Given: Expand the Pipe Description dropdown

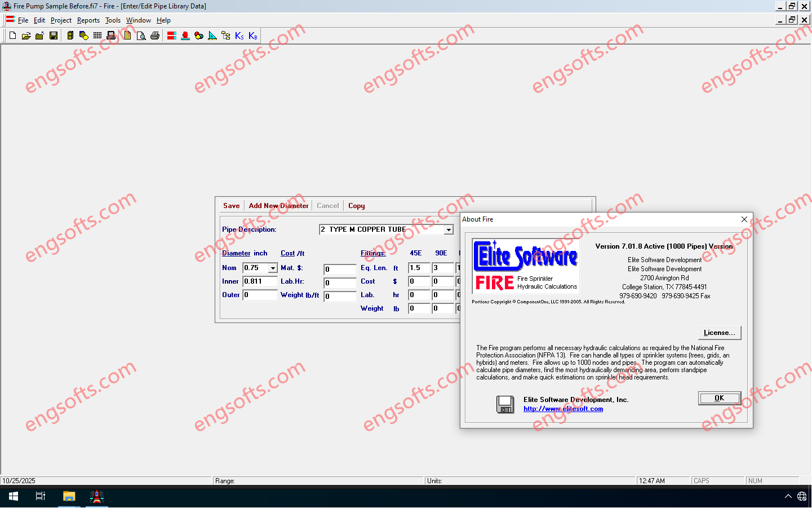Looking at the screenshot, I should tap(449, 229).
